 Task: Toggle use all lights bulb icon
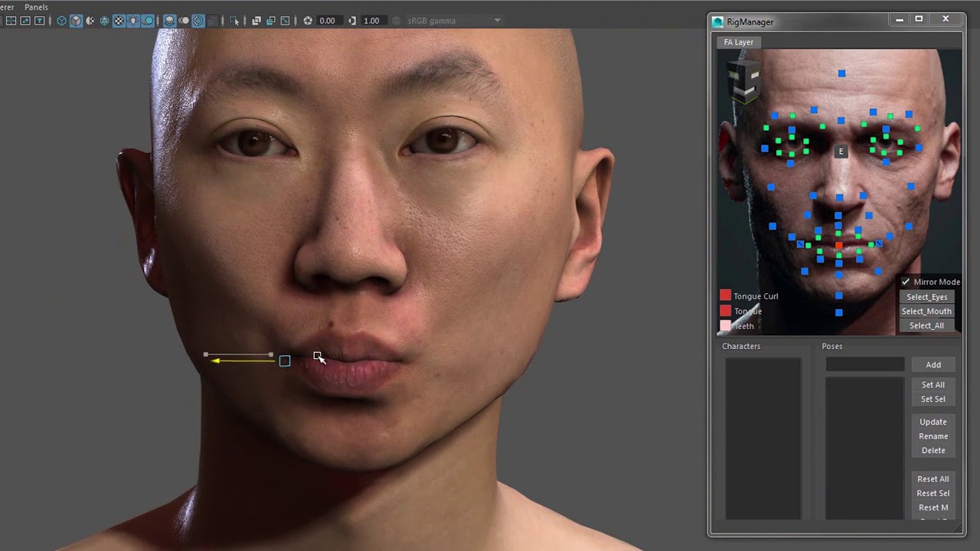coord(134,21)
